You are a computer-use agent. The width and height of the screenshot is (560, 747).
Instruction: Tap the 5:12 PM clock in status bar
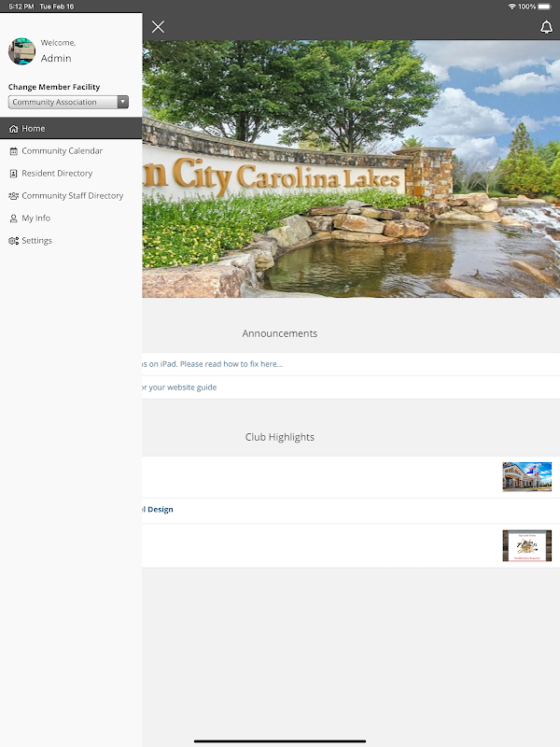tap(21, 7)
